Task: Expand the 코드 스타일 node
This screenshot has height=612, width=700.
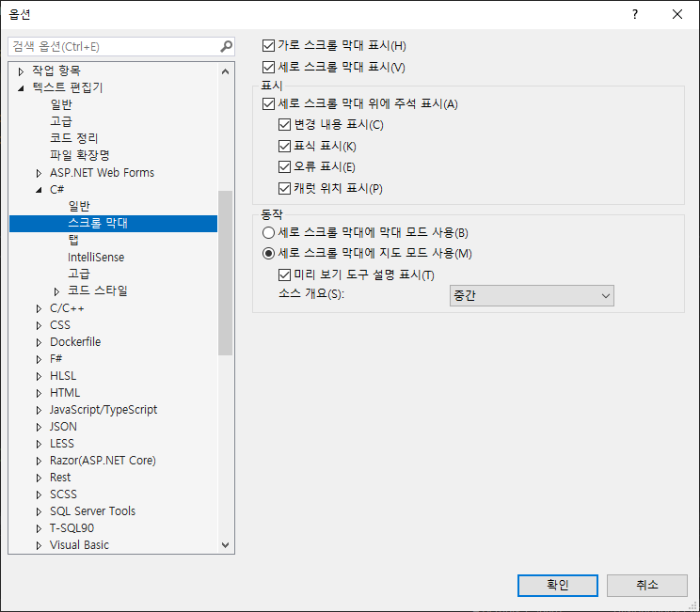Action: point(56,291)
